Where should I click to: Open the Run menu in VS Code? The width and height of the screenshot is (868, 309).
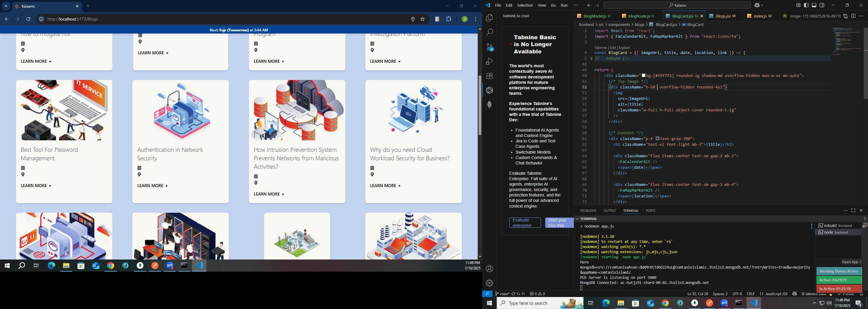point(564,5)
